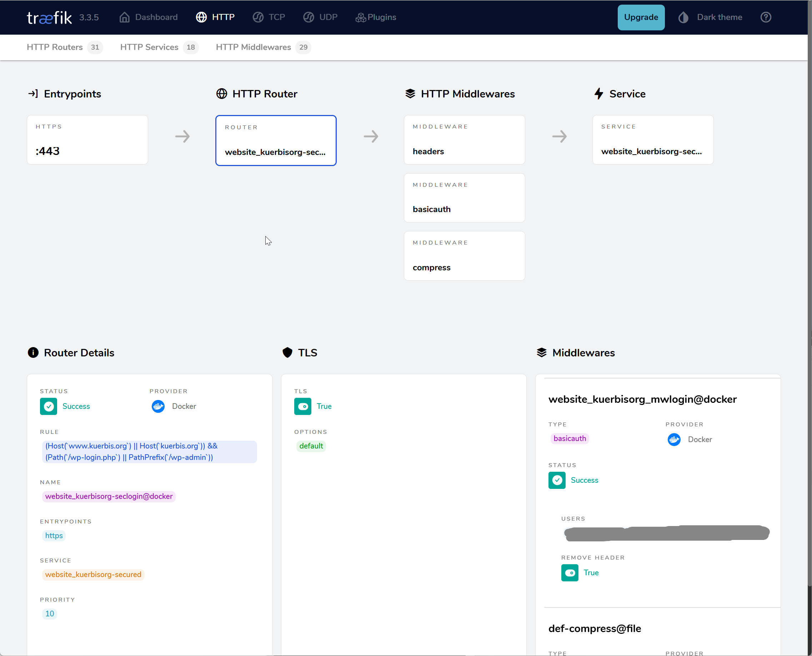Open the HTTP Services tab
This screenshot has height=656, width=812.
159,47
